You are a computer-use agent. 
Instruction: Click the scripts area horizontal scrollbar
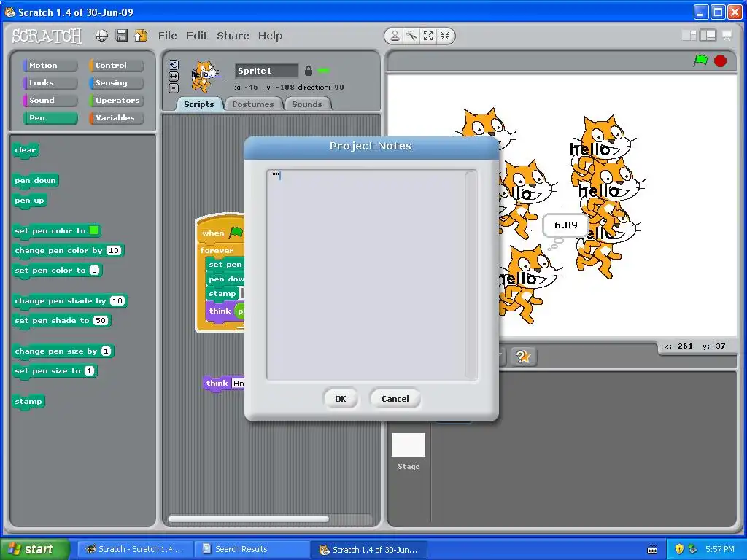pyautogui.click(x=248, y=518)
